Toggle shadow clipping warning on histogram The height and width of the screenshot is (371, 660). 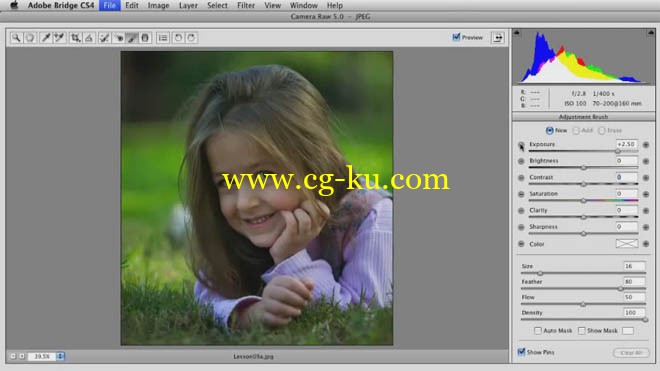tap(517, 32)
